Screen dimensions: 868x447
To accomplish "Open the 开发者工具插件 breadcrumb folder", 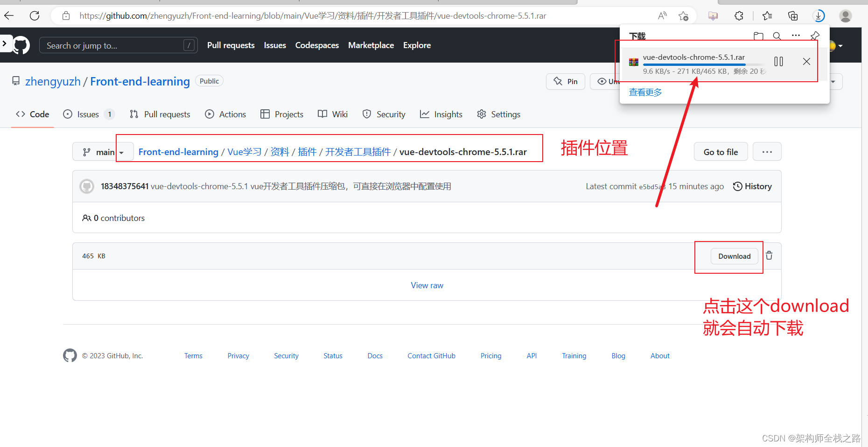I will click(x=358, y=152).
